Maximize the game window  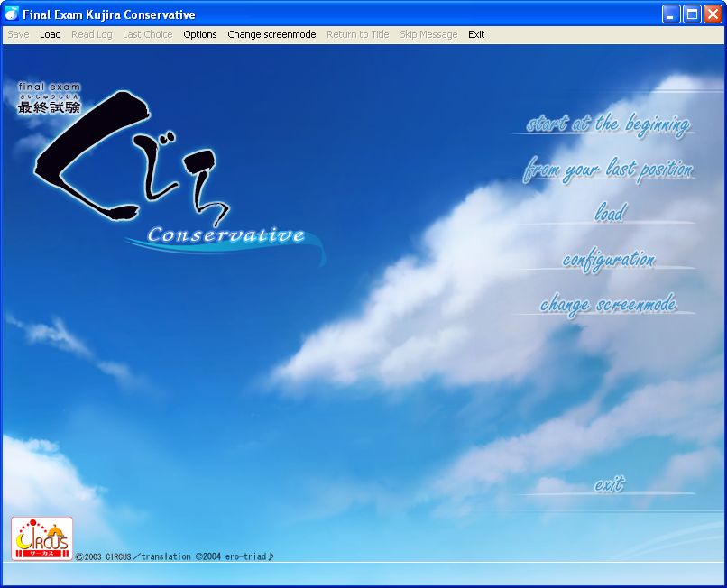click(692, 14)
